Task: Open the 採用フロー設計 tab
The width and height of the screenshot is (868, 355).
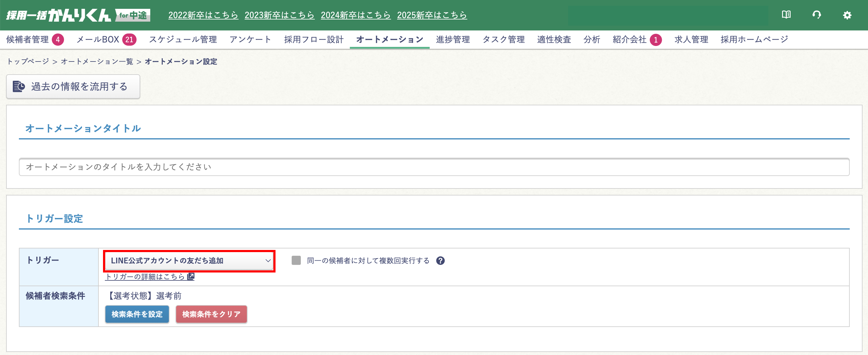Action: click(313, 40)
